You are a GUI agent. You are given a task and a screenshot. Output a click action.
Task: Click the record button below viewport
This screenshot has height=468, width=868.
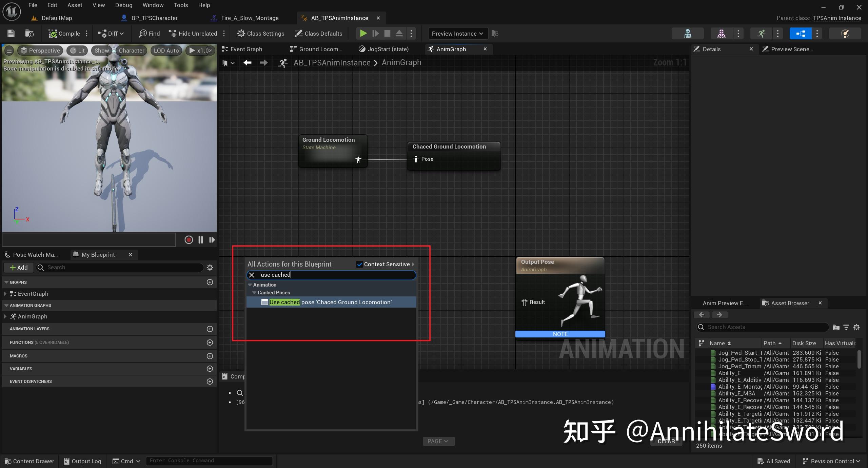[x=189, y=240]
